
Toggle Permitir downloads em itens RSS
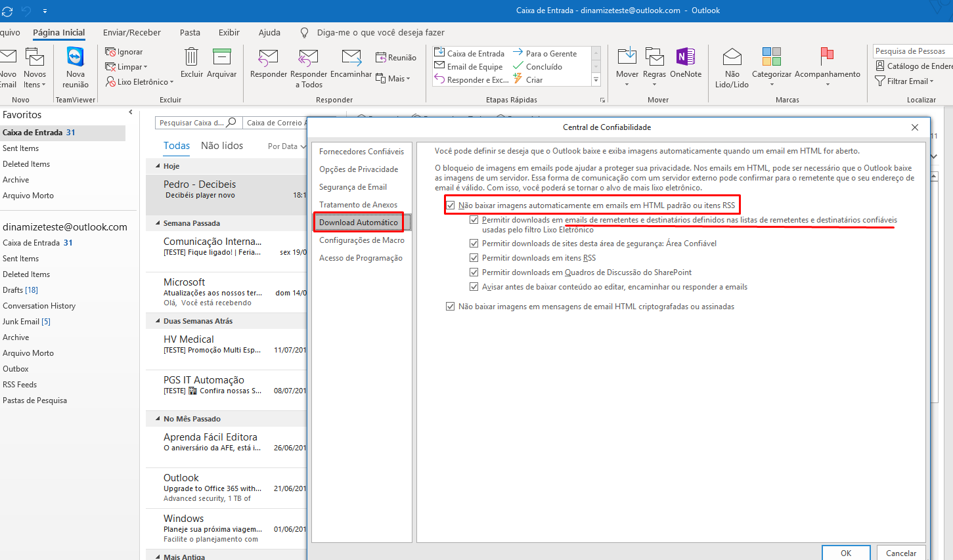click(474, 258)
